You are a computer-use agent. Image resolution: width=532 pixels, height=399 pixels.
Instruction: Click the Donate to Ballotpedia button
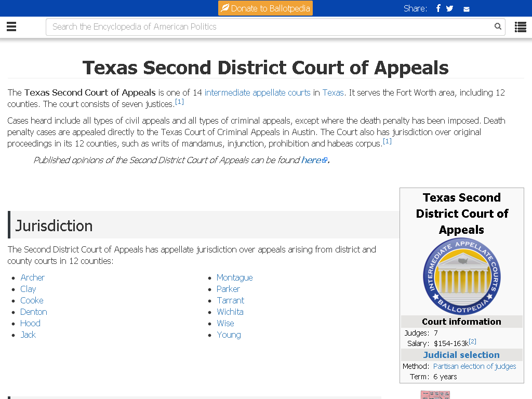(265, 8)
